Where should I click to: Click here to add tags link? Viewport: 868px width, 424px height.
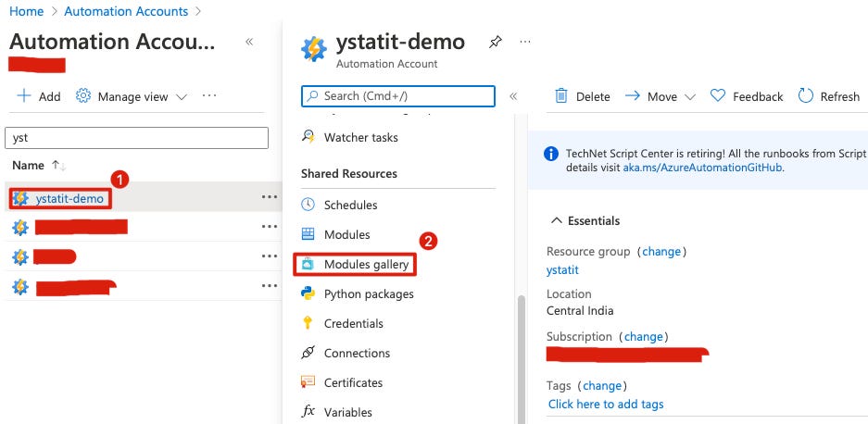click(606, 404)
